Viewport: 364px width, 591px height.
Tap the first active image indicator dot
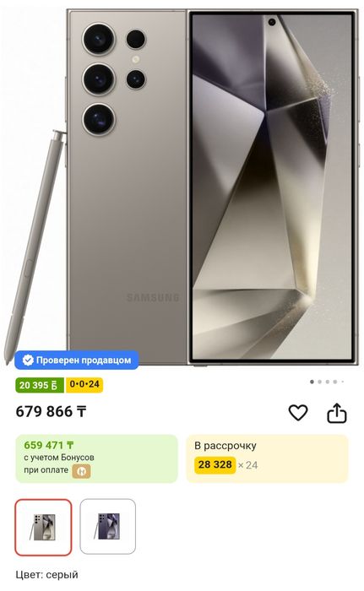click(x=312, y=382)
